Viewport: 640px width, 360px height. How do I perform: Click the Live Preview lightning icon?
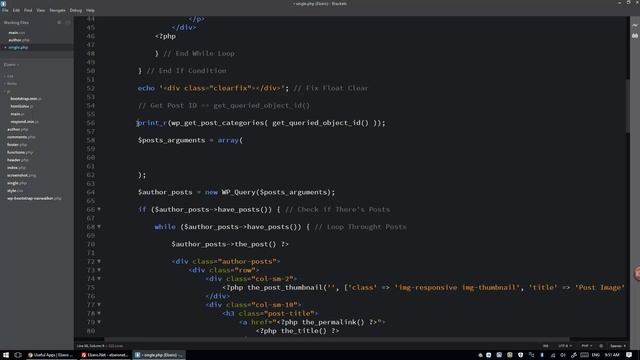pyautogui.click(x=635, y=25)
